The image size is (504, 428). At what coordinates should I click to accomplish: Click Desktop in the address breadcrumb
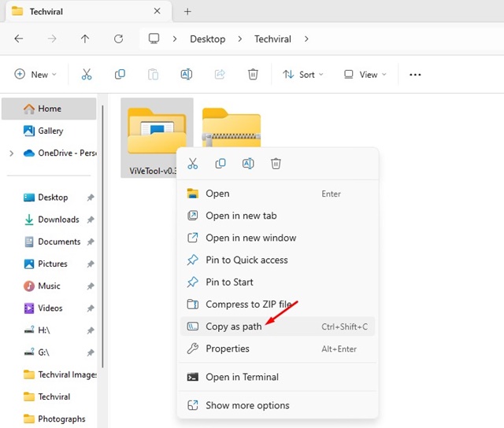208,39
